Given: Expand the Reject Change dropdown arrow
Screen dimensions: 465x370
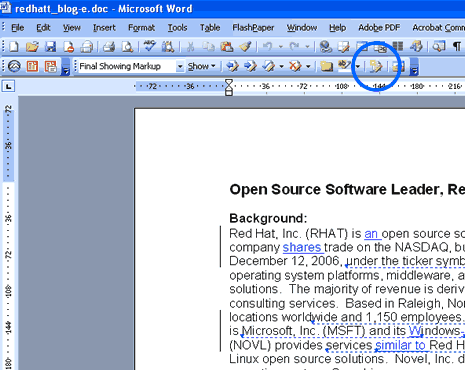Looking at the screenshot, I should click(x=308, y=66).
